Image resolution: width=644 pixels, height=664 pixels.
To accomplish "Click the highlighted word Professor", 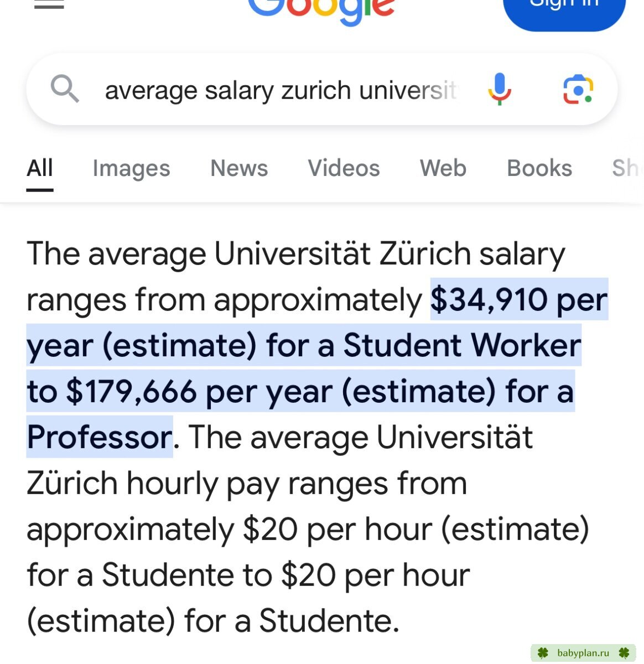I will tap(100, 437).
